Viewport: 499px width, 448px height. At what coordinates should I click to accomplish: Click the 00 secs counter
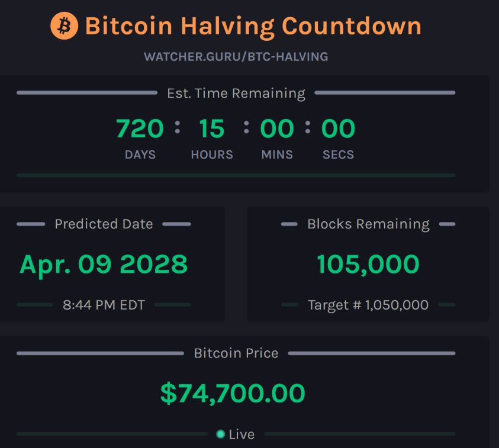click(338, 129)
